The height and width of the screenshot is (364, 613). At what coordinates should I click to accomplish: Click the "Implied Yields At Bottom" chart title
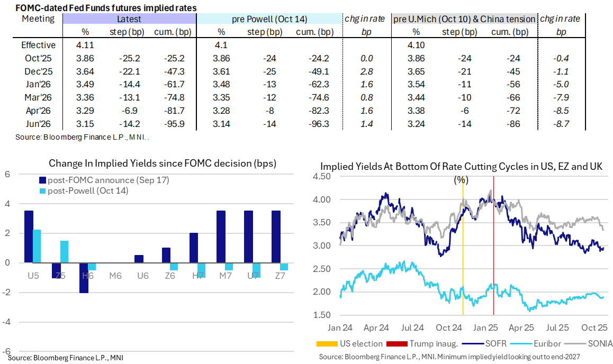click(x=462, y=167)
